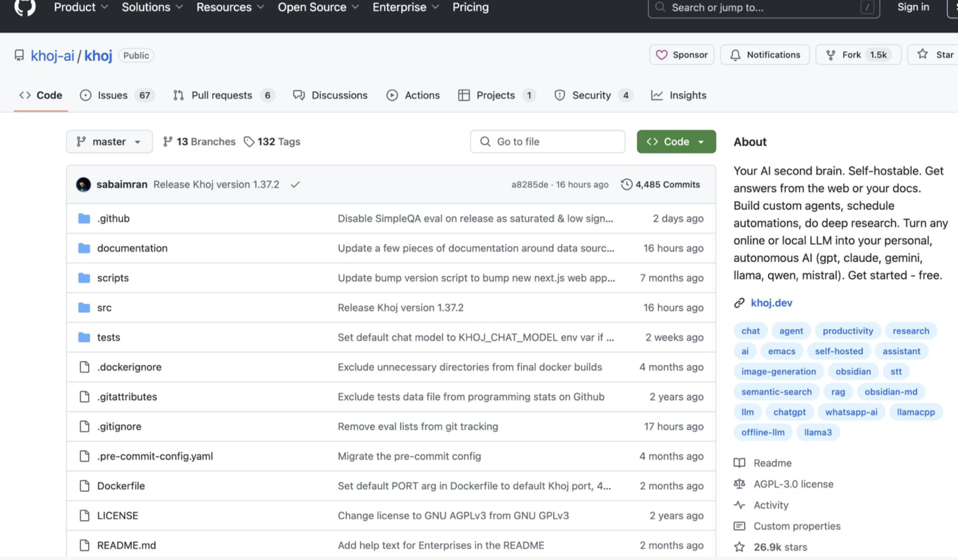The image size is (958, 560).
Task: Open the scripts folder
Action: click(113, 278)
